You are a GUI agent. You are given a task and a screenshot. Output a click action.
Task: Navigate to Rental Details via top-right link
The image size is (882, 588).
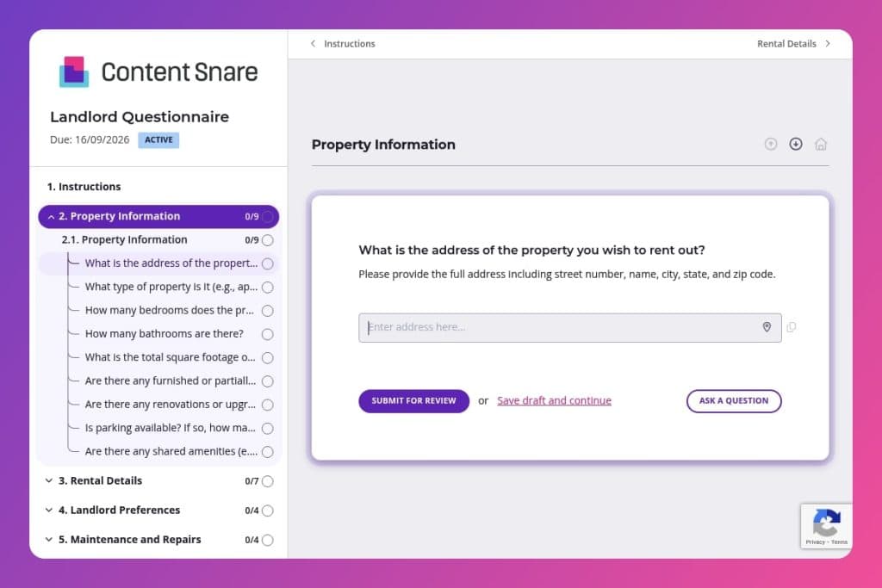click(x=786, y=43)
